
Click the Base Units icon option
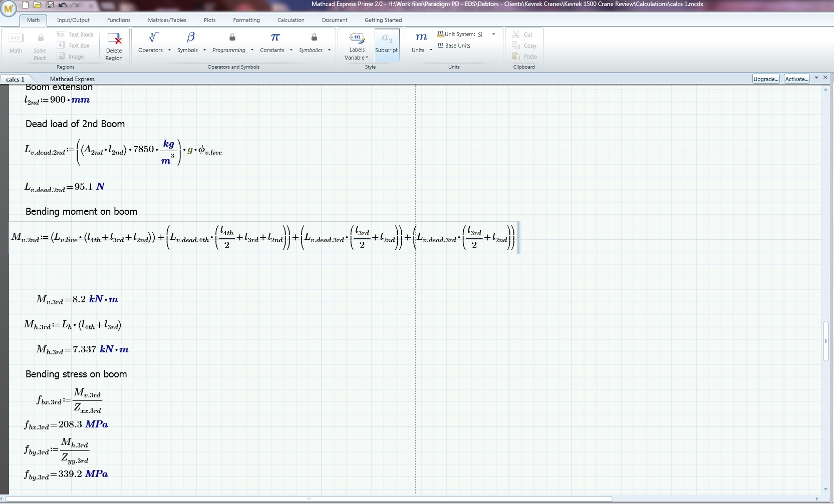tap(454, 46)
